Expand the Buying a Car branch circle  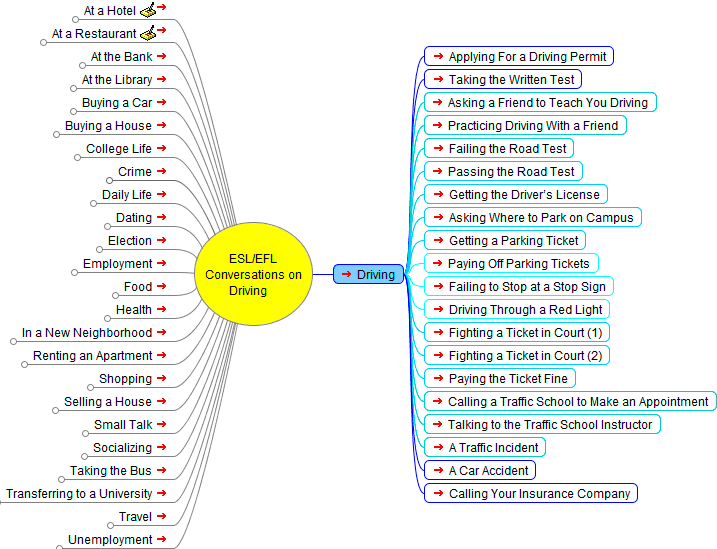click(71, 111)
